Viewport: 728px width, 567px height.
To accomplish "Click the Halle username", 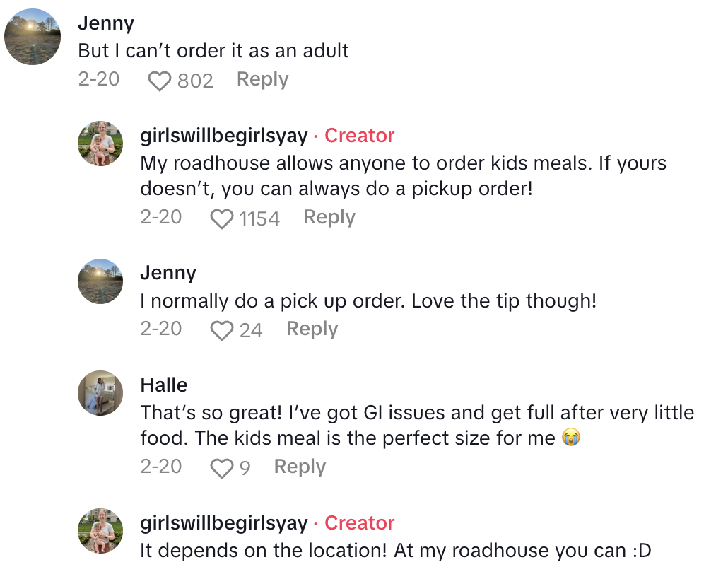I will tap(164, 385).
